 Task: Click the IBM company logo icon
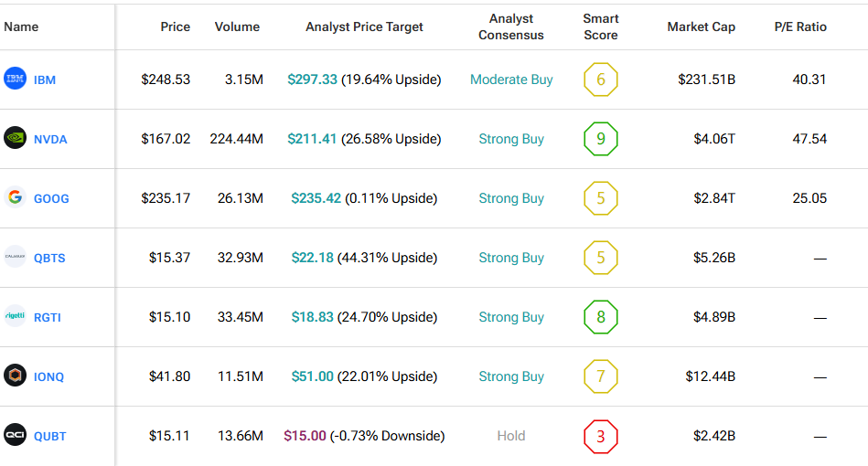point(16,79)
